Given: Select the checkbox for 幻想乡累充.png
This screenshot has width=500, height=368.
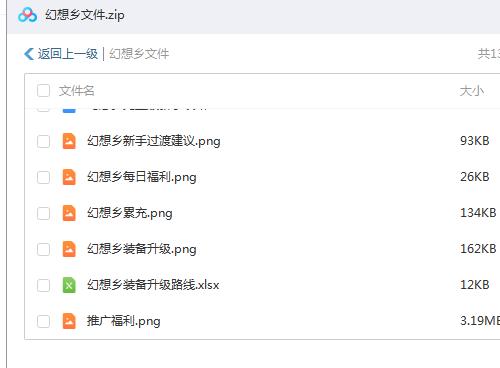Looking at the screenshot, I should tap(43, 213).
